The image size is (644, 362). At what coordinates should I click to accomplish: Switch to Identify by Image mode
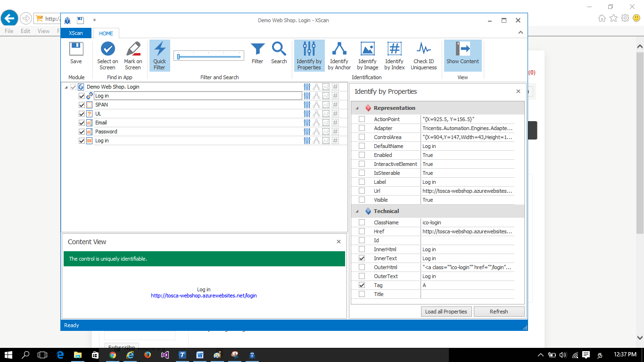click(x=367, y=55)
